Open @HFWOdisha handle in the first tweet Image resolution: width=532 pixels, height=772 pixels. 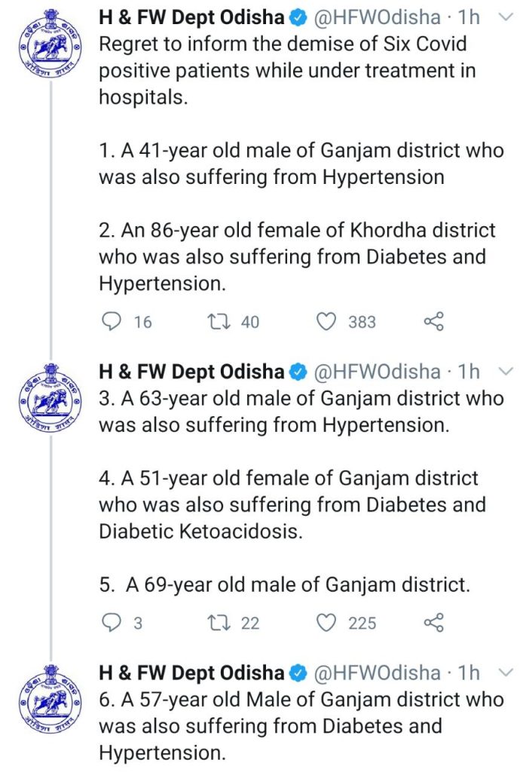[x=377, y=17]
